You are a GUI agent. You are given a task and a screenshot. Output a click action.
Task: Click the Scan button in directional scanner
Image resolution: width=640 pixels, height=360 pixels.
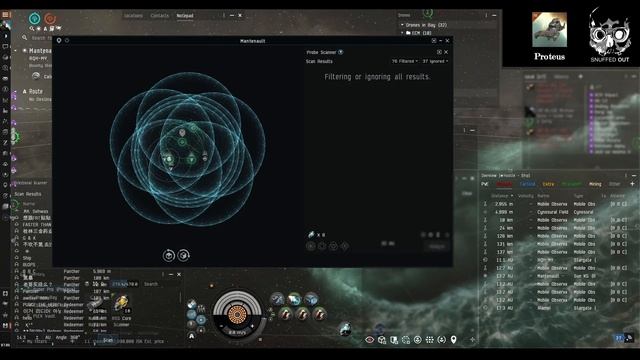tap(108, 340)
